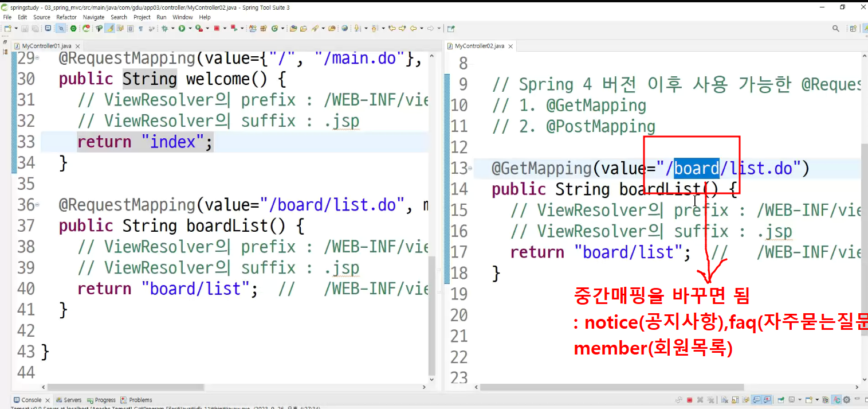The height and width of the screenshot is (409, 868).
Task: Switch to the Servers tab
Action: click(x=69, y=400)
